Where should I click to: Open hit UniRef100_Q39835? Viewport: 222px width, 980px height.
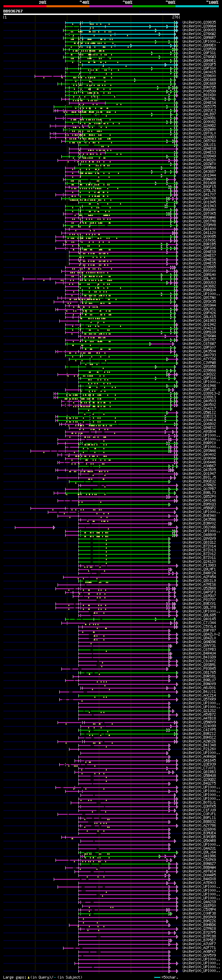pos(199,23)
